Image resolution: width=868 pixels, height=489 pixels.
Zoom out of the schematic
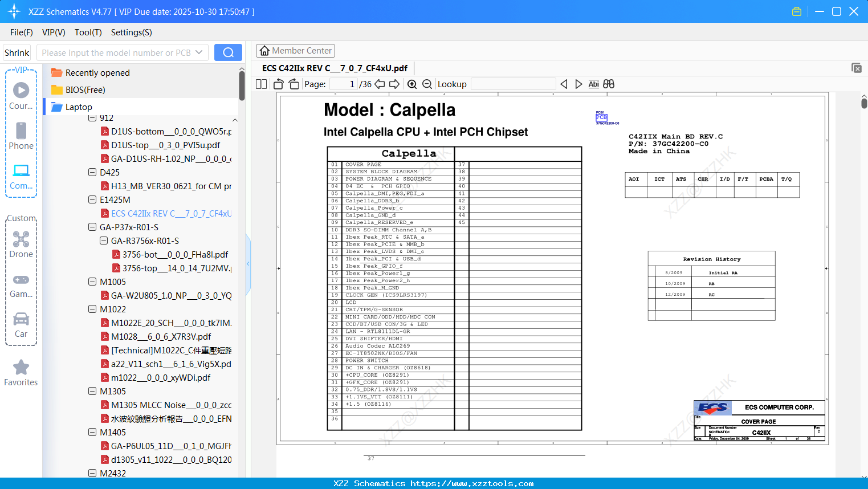pyautogui.click(x=427, y=84)
